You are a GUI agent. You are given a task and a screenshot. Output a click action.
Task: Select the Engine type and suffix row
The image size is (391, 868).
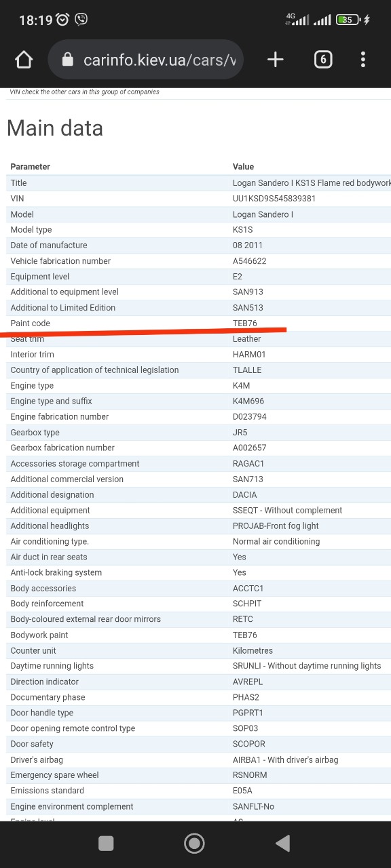tap(198, 401)
